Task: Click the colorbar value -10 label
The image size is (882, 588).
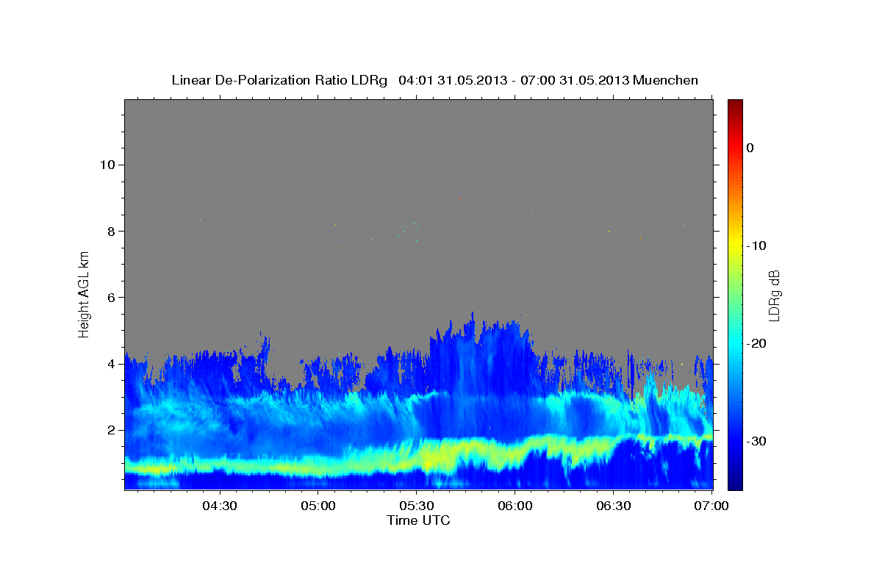Action: (x=756, y=245)
